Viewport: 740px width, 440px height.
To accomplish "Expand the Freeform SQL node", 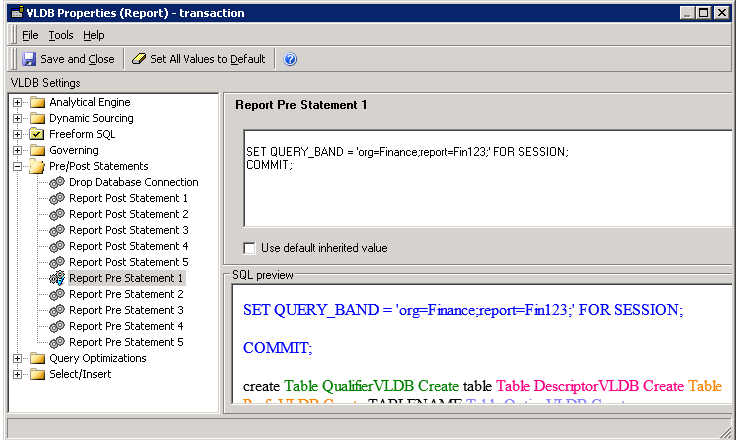I will [x=17, y=135].
